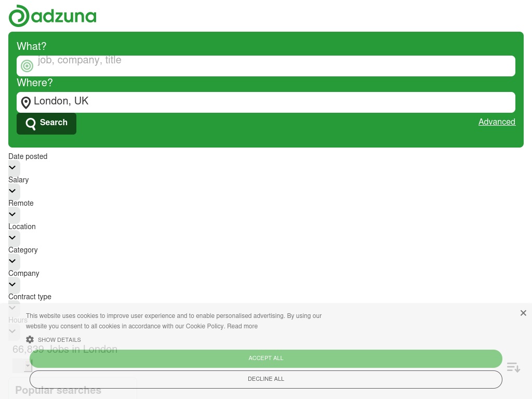Expand the Remote filter chevron
Screen dimensions: 532x399
[12, 215]
